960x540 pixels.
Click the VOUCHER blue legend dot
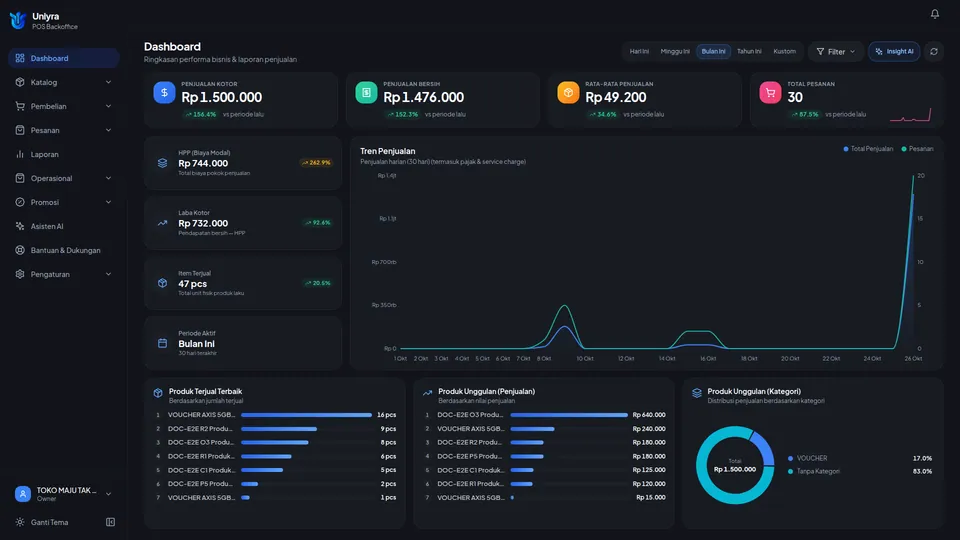click(x=790, y=458)
